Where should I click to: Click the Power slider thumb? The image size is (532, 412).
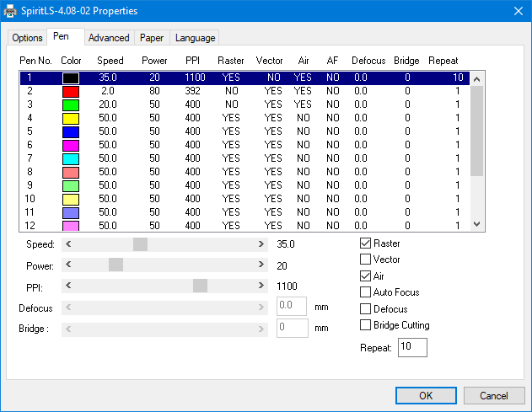[x=116, y=265]
